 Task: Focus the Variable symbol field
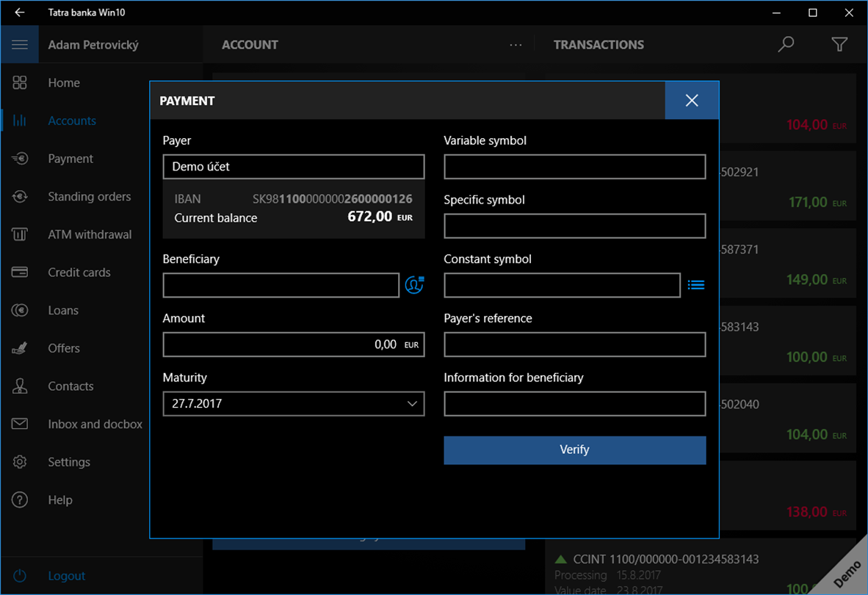(x=574, y=167)
